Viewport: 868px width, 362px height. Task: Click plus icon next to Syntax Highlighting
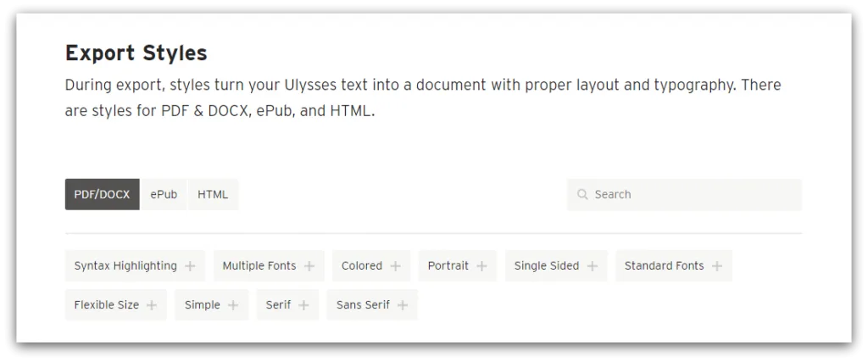pyautogui.click(x=190, y=266)
